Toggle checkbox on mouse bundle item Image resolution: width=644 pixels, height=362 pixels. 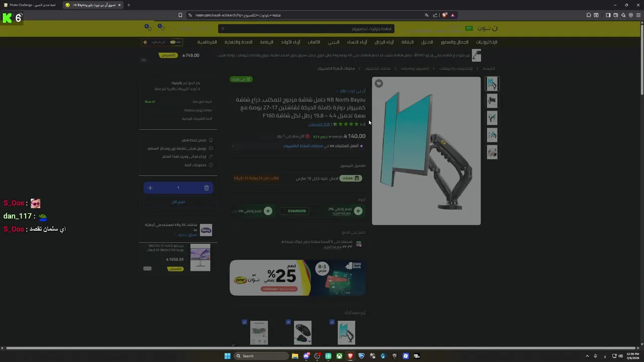[x=288, y=322]
